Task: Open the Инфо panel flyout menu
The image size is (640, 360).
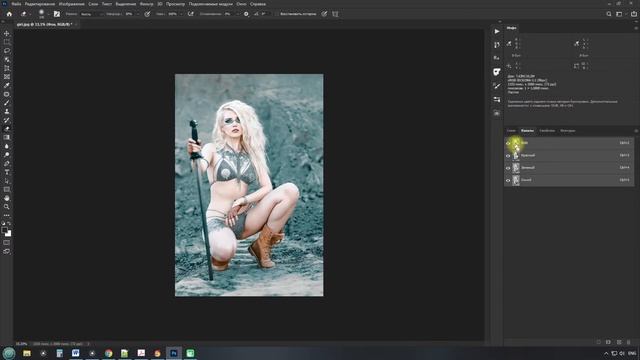Action: [636, 28]
